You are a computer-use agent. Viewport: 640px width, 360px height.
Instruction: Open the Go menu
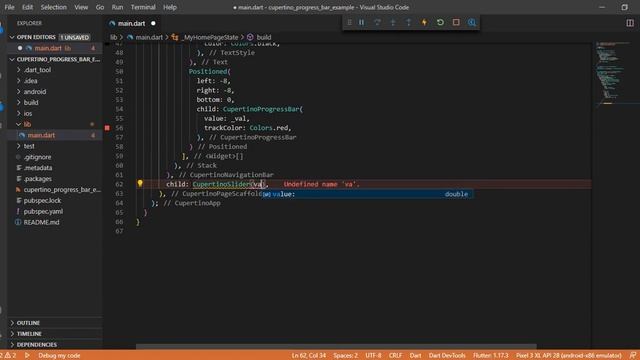(100, 7)
